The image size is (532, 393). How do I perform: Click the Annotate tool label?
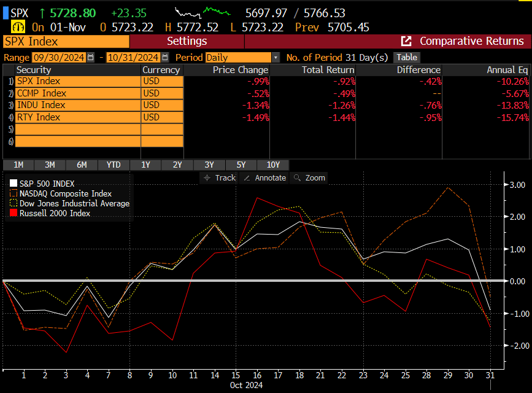[x=271, y=177]
